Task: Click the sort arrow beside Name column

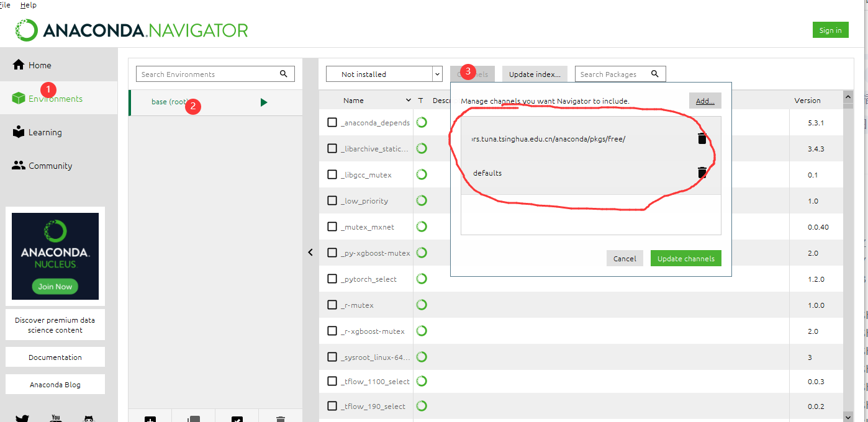Action: [x=408, y=100]
